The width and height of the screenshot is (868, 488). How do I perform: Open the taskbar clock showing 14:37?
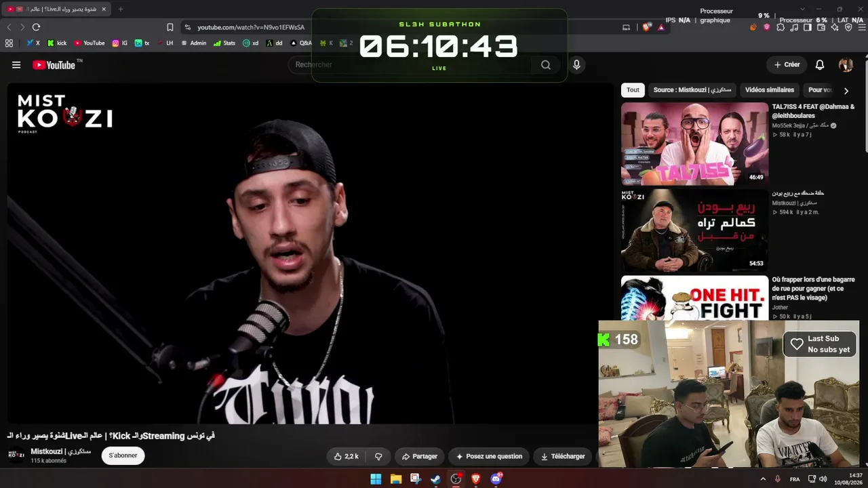coord(848,479)
